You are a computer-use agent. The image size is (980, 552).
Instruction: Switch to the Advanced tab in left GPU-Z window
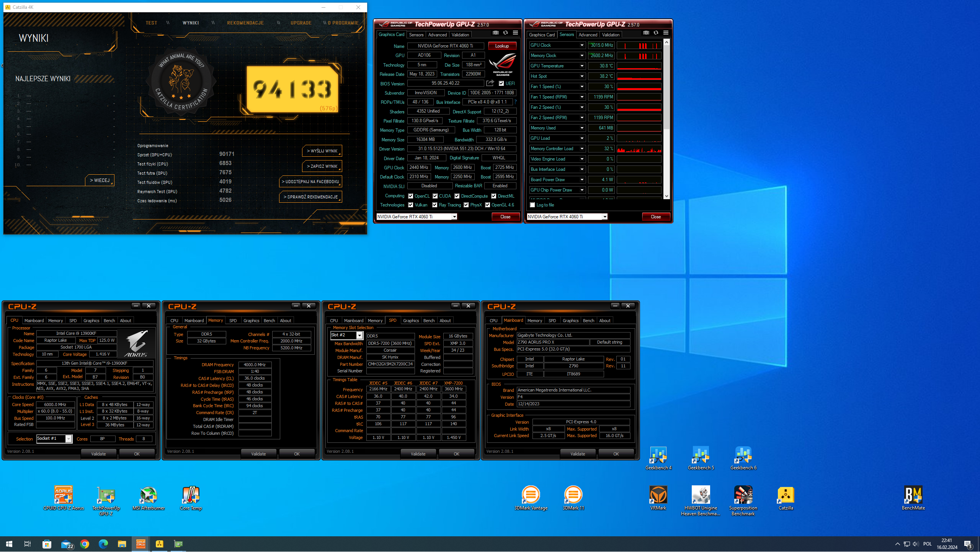pos(438,34)
